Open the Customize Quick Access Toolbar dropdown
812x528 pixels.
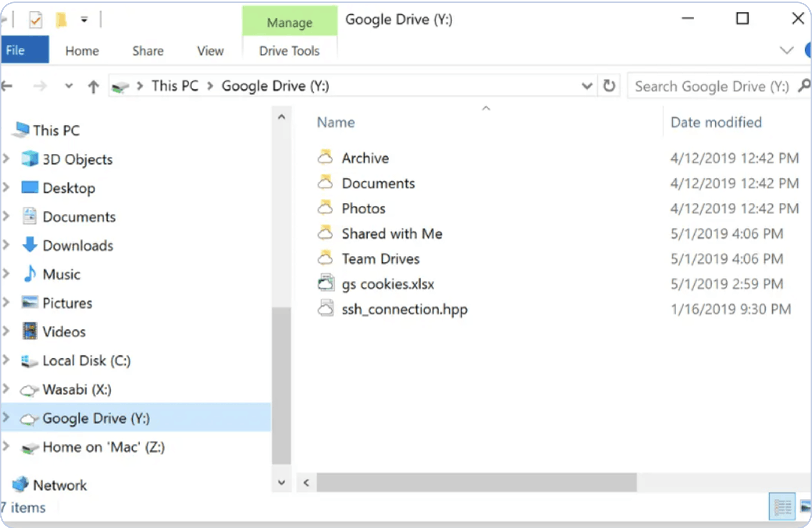[84, 20]
